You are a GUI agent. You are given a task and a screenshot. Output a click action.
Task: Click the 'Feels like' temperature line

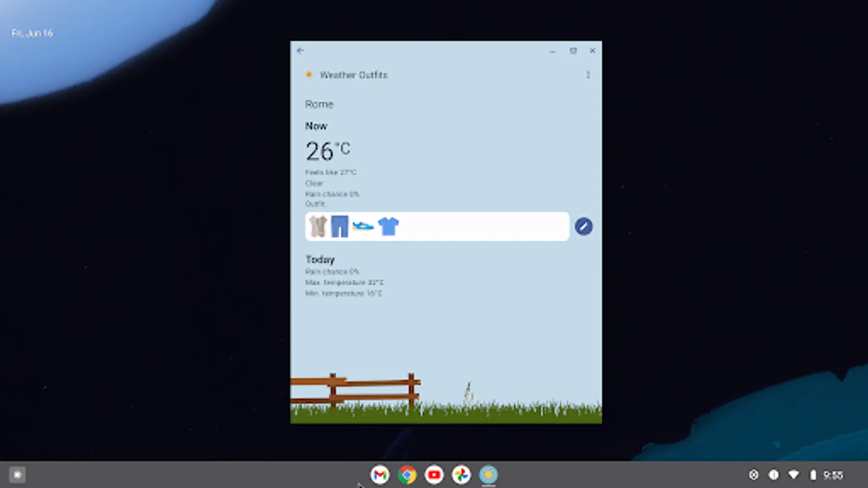tap(331, 172)
